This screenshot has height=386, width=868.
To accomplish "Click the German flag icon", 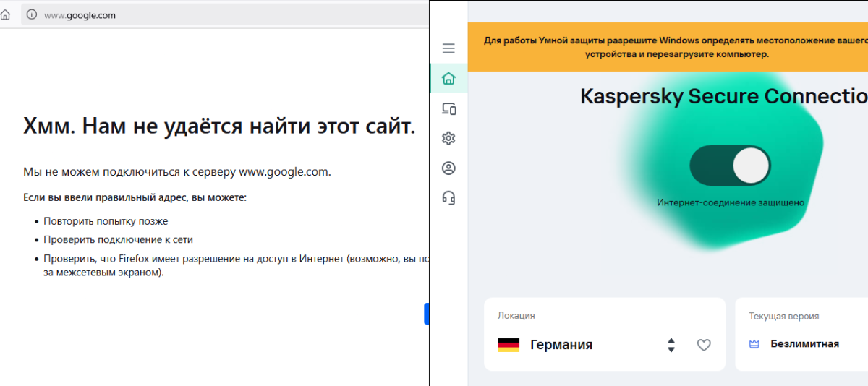I will coord(509,345).
